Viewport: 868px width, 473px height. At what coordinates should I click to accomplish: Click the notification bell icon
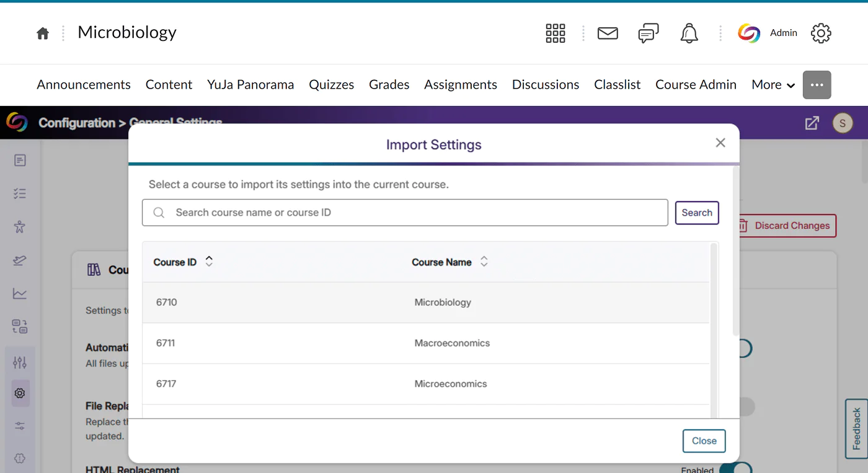point(689,33)
